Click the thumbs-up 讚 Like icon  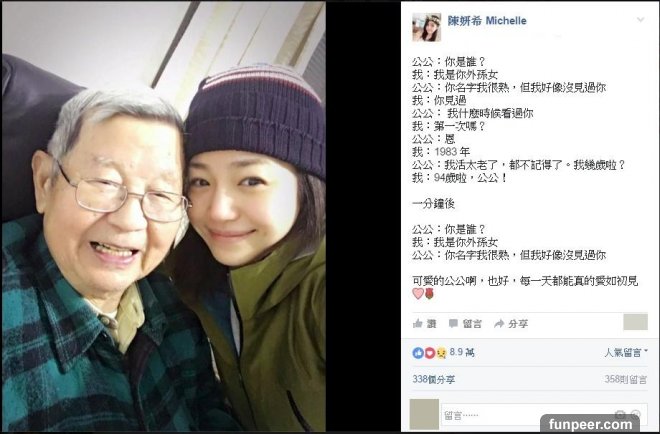tap(418, 323)
